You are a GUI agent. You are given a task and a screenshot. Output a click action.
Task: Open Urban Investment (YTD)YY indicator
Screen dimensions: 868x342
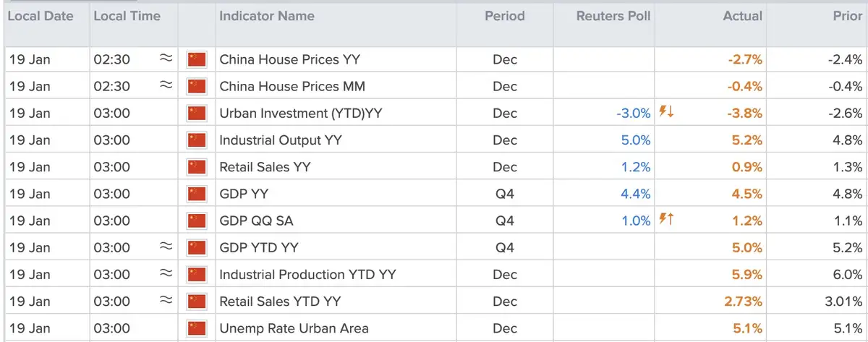point(301,113)
